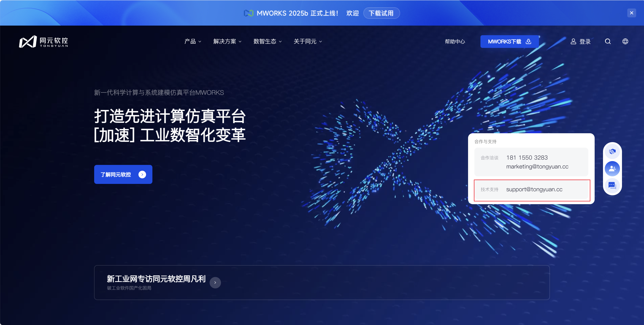The image size is (644, 325).
Task: Click the 新一代科学计算与系统建模仿真平台MWORKS tagline
Action: (159, 92)
